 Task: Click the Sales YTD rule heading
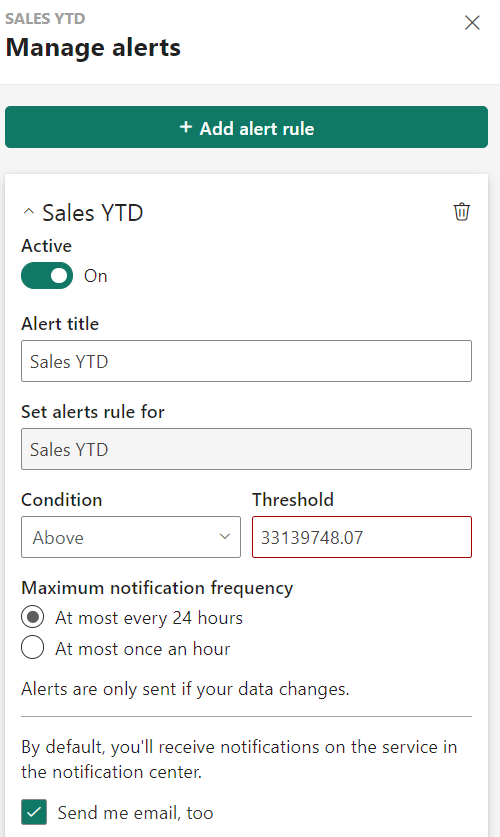93,212
